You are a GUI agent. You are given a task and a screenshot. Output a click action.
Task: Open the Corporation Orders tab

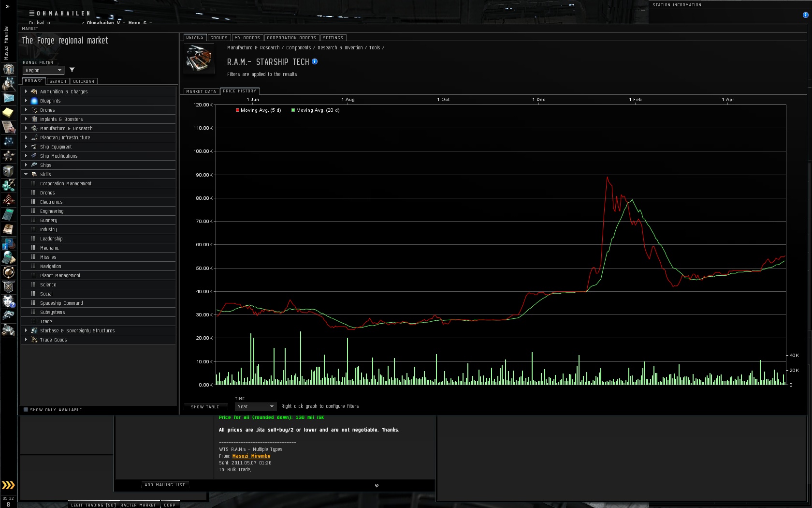tap(291, 38)
